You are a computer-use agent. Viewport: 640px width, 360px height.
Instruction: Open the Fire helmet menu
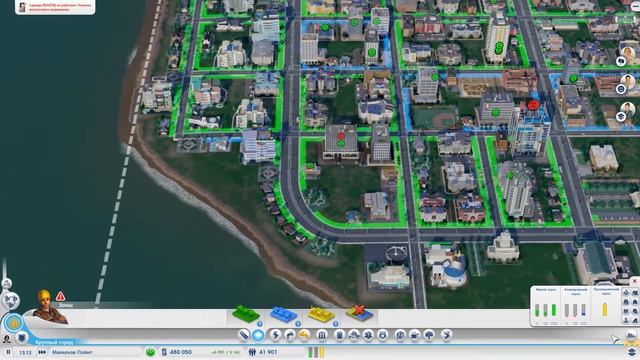pos(354,335)
